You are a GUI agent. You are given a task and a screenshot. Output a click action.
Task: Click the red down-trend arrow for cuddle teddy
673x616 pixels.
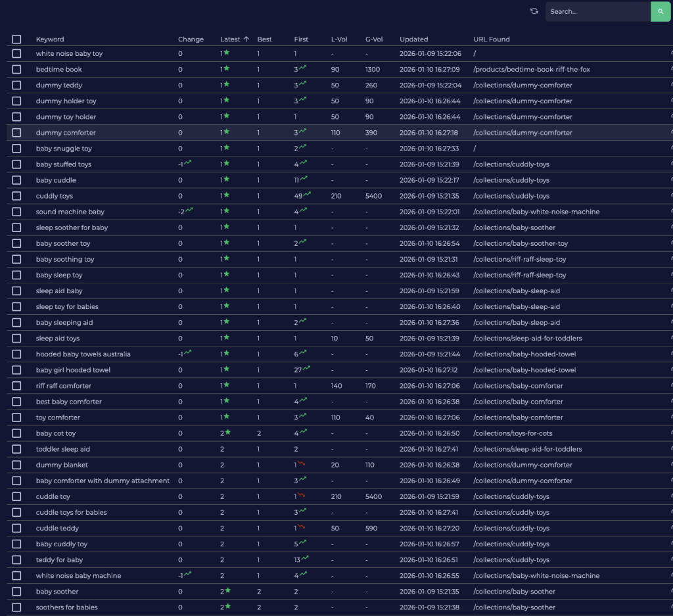[x=302, y=527]
